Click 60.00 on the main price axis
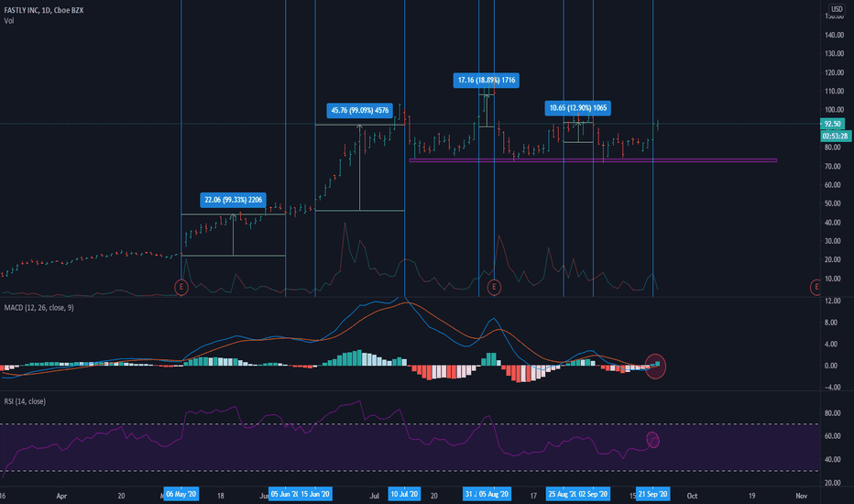This screenshot has width=854, height=504. (x=832, y=185)
